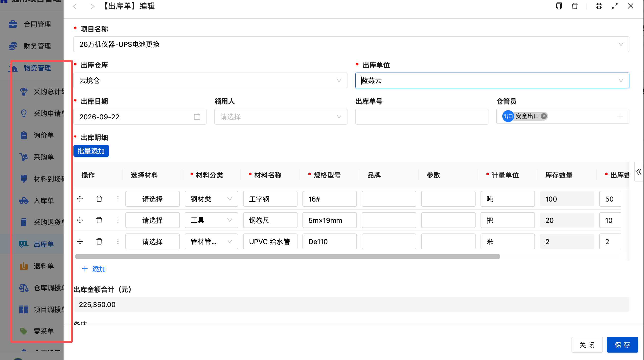644x360 pixels.
Task: Click 请选择 material button for 钢卷尺 row
Action: click(x=153, y=220)
